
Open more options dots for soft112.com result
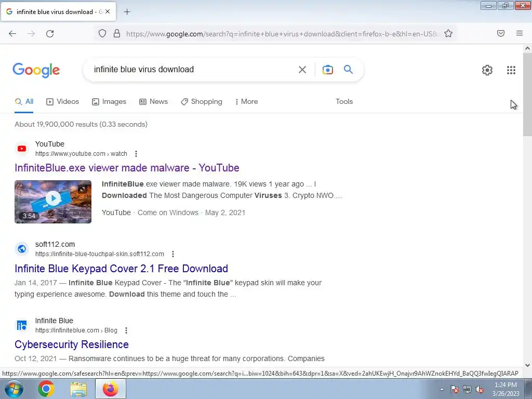tap(173, 254)
